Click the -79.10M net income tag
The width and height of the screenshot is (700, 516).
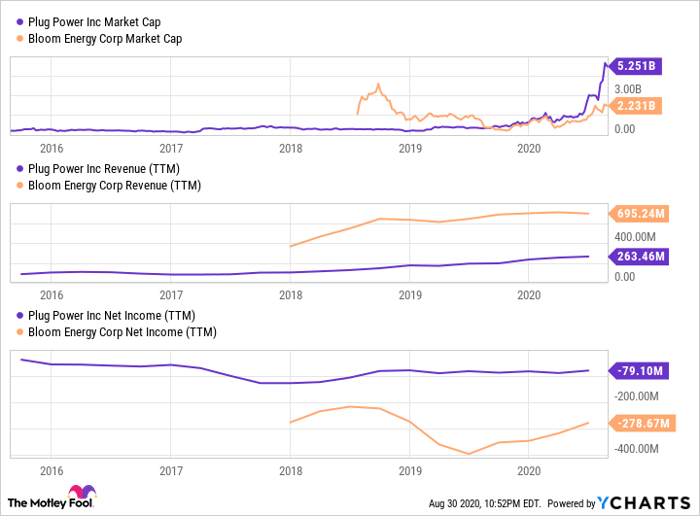[x=638, y=370]
